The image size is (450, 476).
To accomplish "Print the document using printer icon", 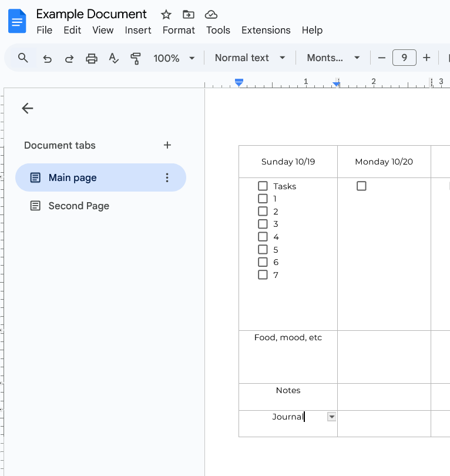I will click(92, 58).
